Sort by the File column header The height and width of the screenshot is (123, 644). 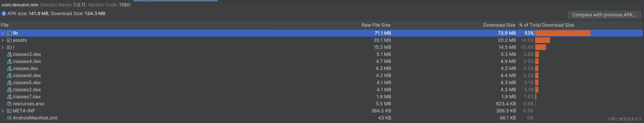pyautogui.click(x=5, y=25)
